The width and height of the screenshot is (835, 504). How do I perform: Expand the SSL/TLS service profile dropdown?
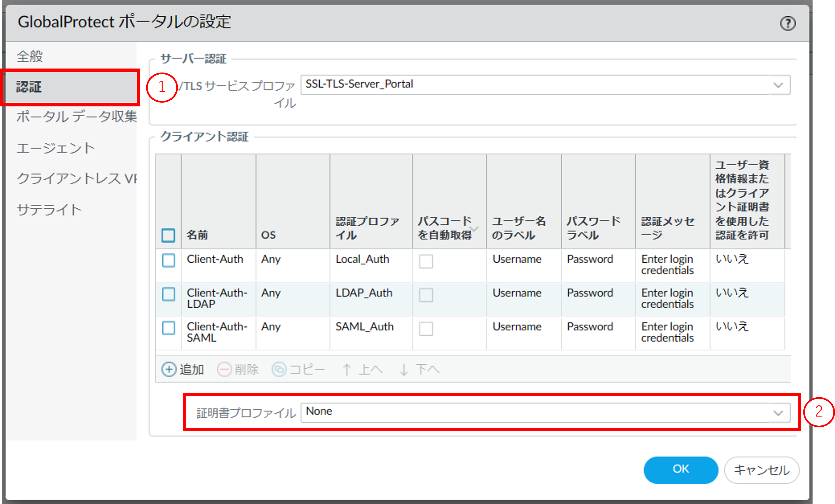coord(778,85)
